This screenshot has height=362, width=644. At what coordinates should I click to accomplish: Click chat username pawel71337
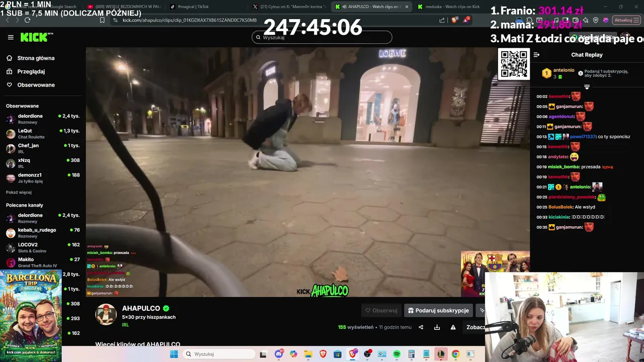point(583,137)
